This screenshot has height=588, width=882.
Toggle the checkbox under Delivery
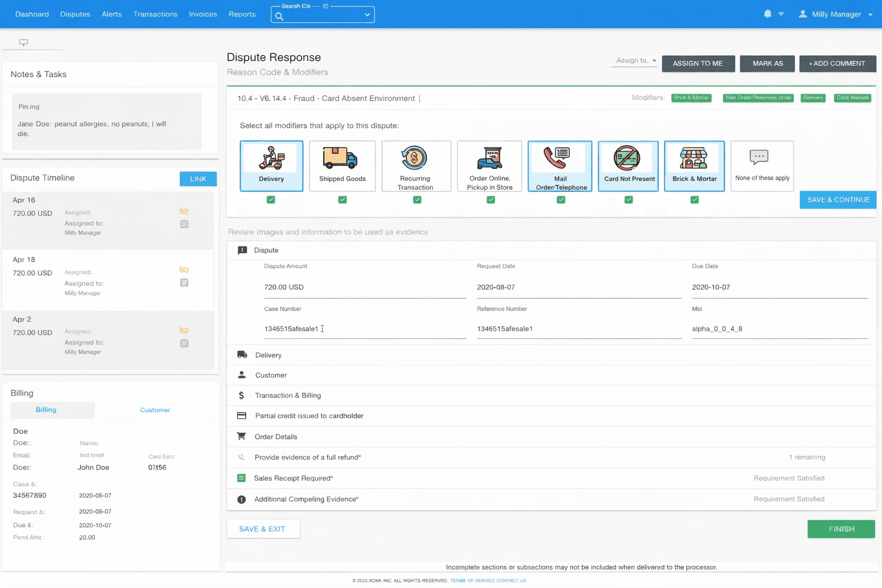point(271,200)
